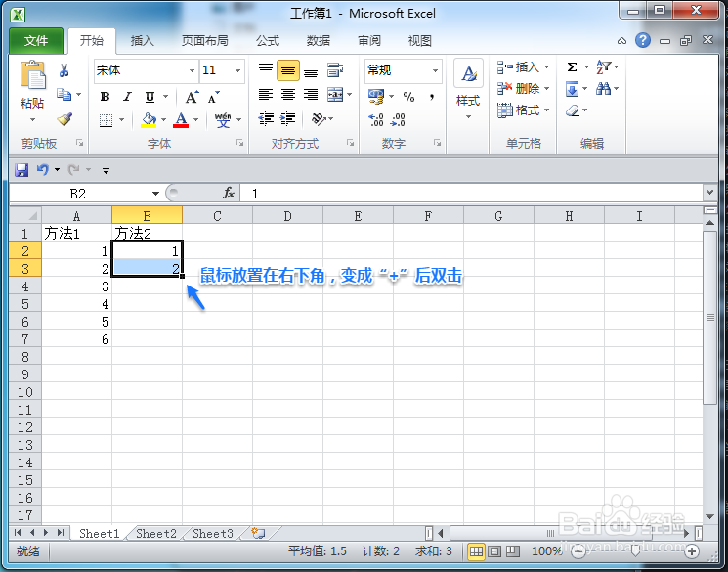The width and height of the screenshot is (728, 572).
Task: Click the Paste clipboard icon
Action: pyautogui.click(x=32, y=74)
